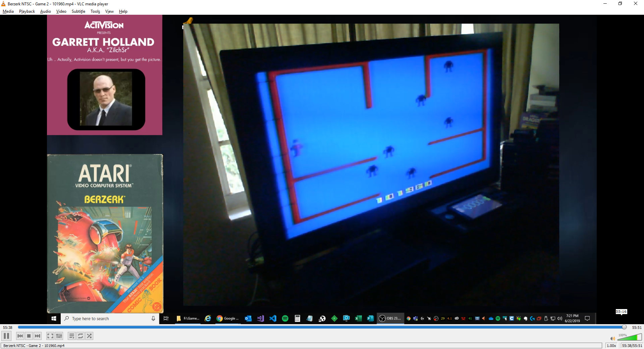Expand the Audio menu
The image size is (644, 349).
pyautogui.click(x=45, y=11)
